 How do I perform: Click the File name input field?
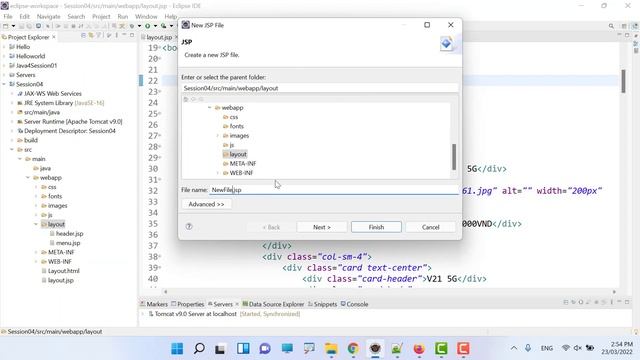pos(334,190)
